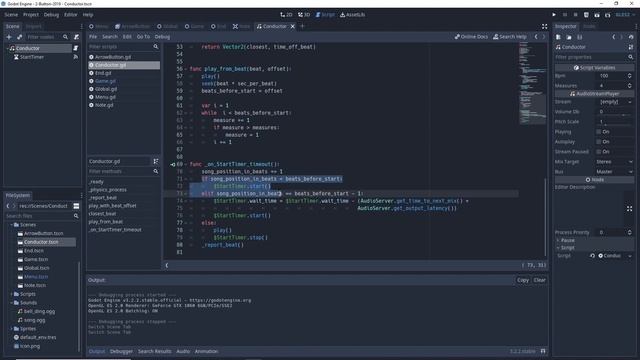Expand Inspector text editor description icon
This screenshot has height=360, width=640.
pos(629,209)
